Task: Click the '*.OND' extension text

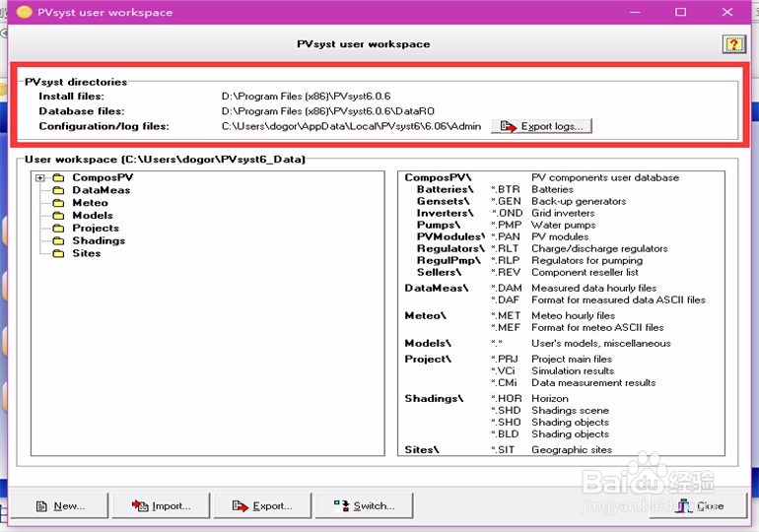Action: click(507, 213)
